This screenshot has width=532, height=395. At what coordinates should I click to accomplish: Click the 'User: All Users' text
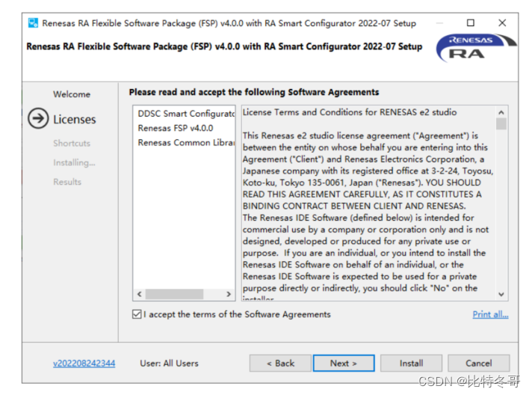pyautogui.click(x=169, y=363)
